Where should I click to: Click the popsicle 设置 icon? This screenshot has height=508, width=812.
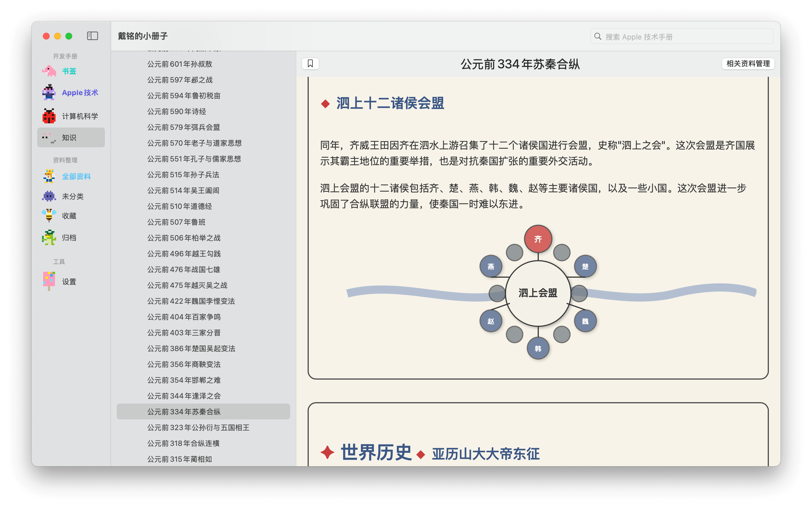(49, 281)
